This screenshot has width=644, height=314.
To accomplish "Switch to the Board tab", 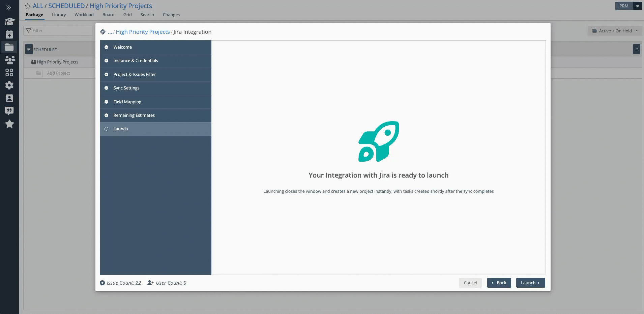I will click(x=108, y=15).
